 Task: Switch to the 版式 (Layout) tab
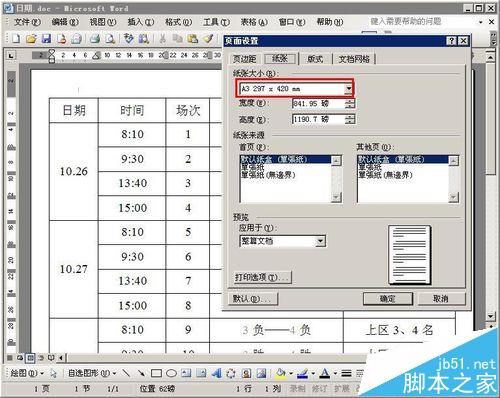pos(315,59)
